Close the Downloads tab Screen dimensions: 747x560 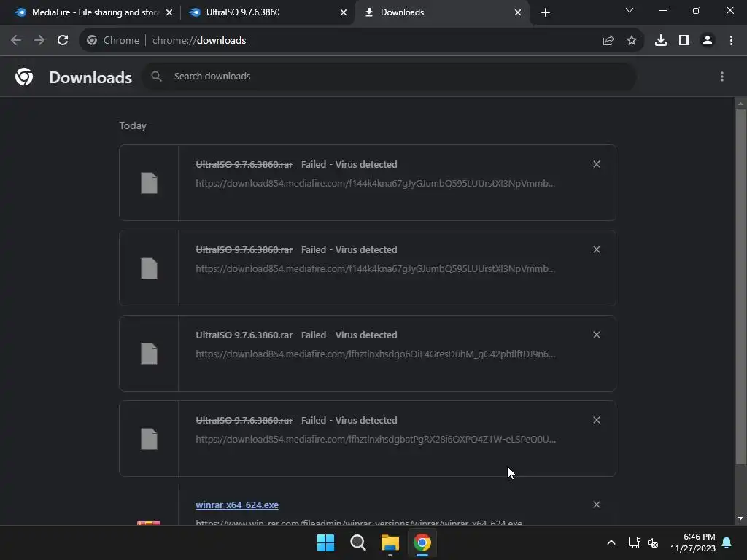point(518,13)
